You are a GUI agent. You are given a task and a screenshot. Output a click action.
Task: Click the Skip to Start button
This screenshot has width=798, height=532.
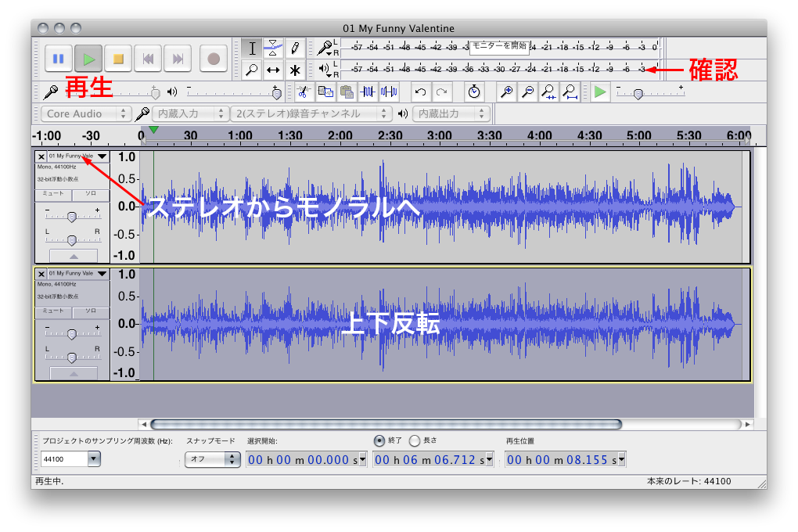(148, 59)
